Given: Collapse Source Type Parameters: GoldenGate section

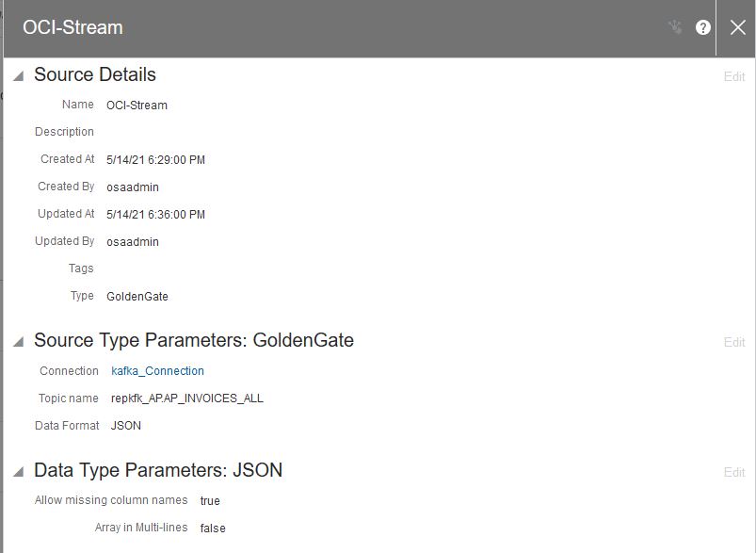Looking at the screenshot, I should [18, 341].
